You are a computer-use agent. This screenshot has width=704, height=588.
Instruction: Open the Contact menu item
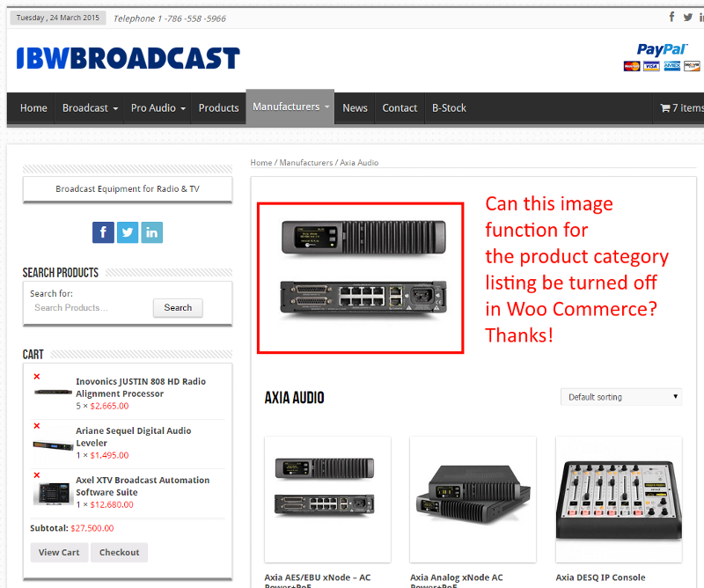(400, 108)
